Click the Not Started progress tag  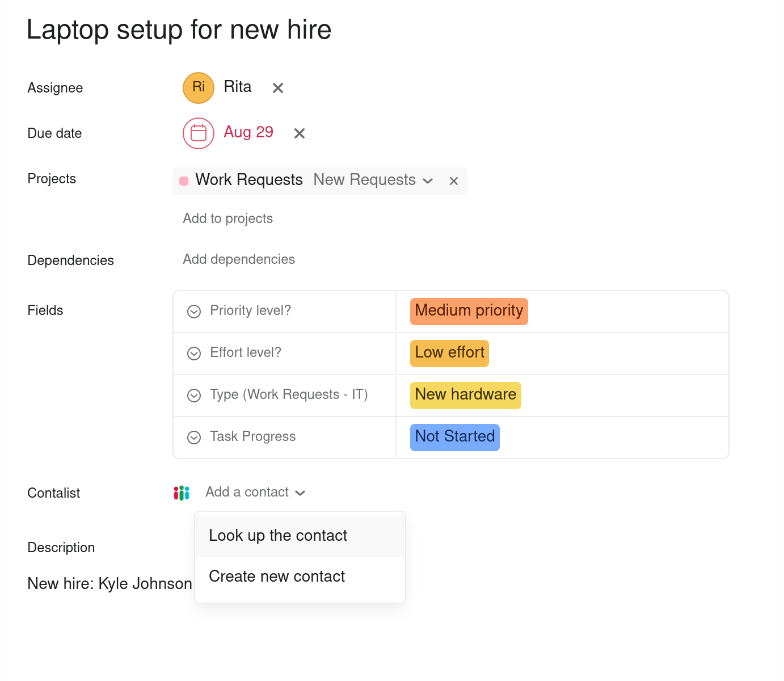(x=454, y=437)
